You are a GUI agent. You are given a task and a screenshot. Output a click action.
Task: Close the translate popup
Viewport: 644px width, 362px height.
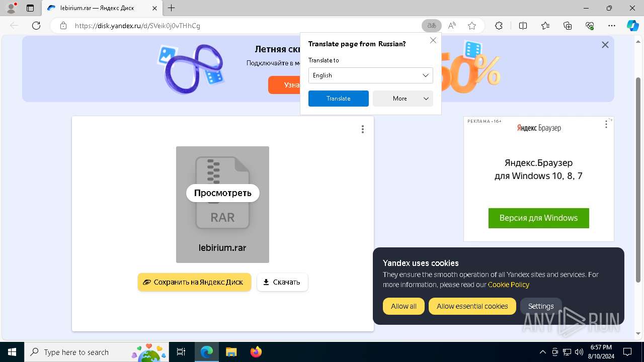point(433,40)
